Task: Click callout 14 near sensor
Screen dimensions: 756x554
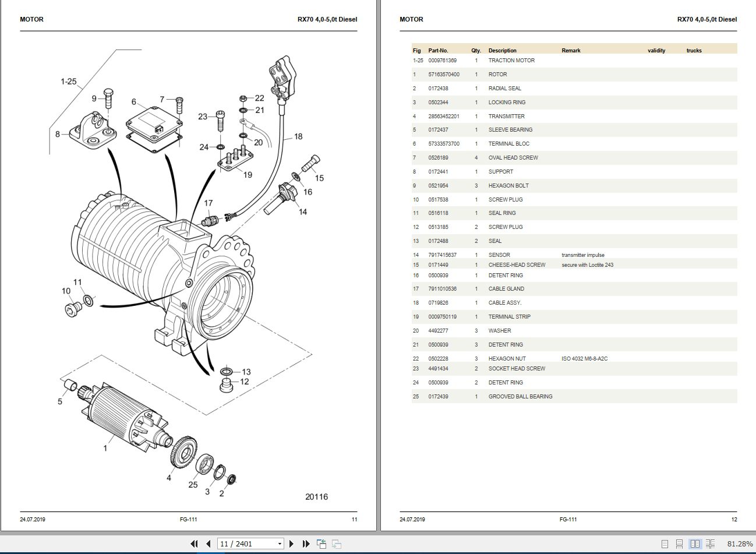Action: (x=303, y=211)
